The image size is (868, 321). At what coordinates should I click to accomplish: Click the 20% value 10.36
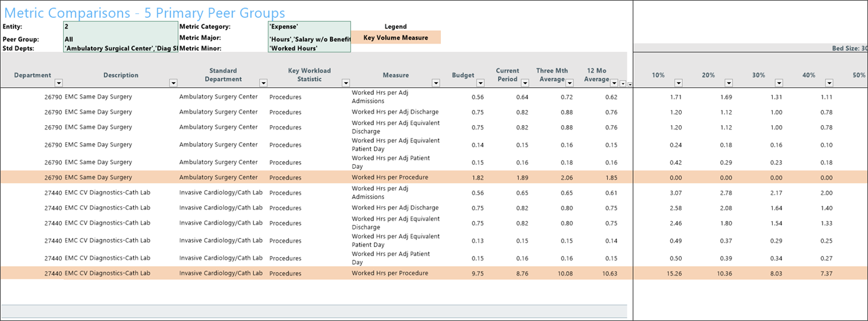click(x=724, y=274)
